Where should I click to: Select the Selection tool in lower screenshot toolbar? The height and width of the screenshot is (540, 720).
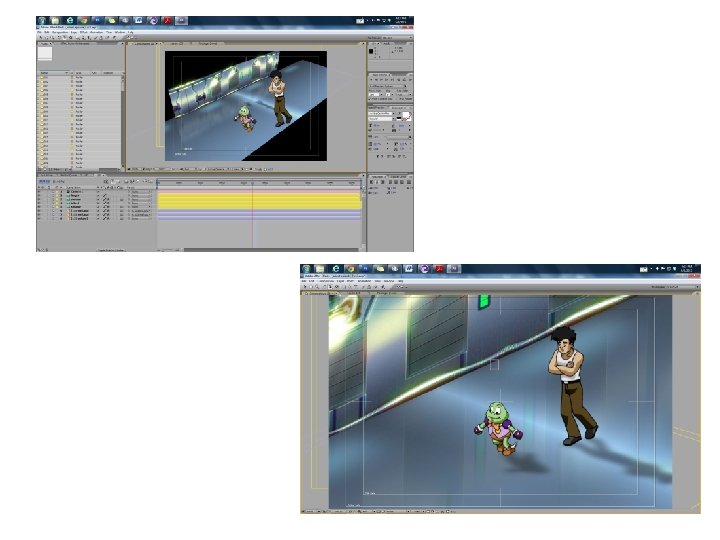305,287
